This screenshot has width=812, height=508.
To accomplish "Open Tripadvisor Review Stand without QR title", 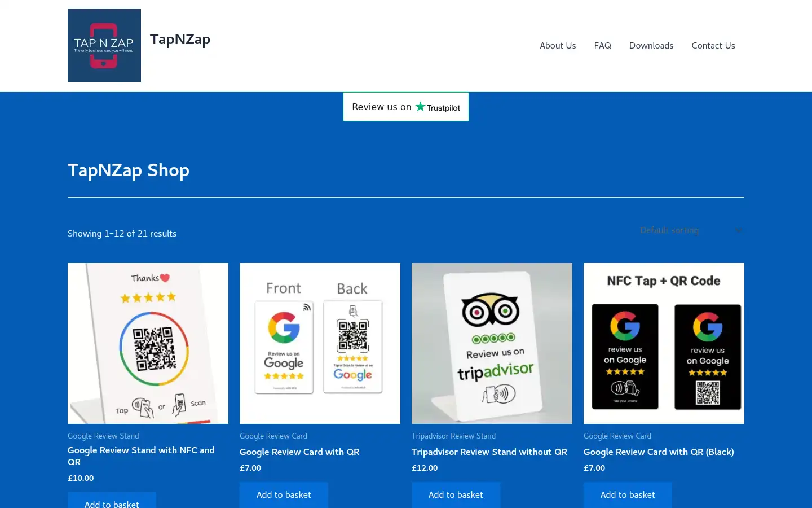I will click(x=489, y=452).
